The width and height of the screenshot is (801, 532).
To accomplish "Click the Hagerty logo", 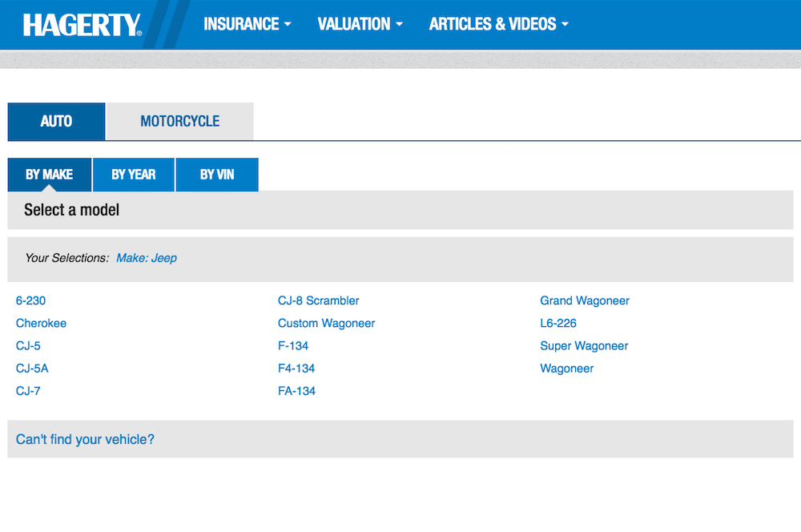I will pos(83,25).
